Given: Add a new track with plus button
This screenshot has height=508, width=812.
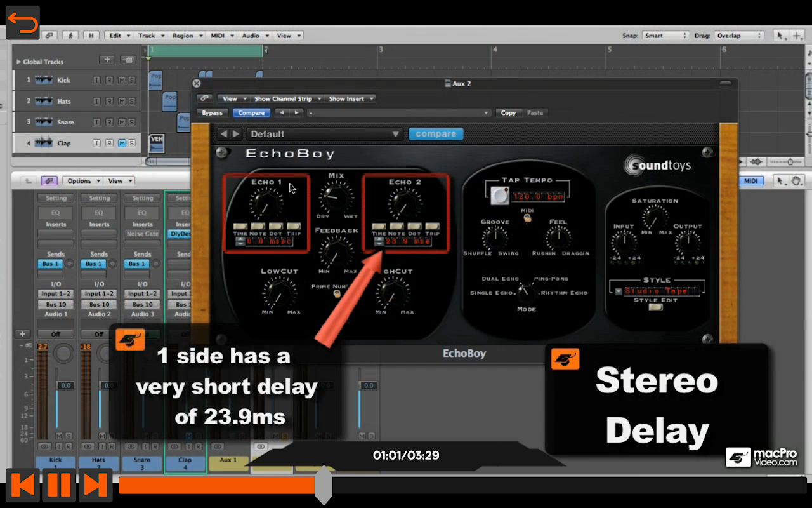Looking at the screenshot, I should pyautogui.click(x=107, y=60).
